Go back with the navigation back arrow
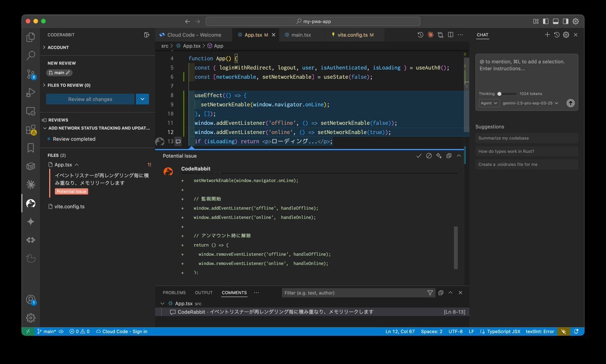The width and height of the screenshot is (606, 364). [x=187, y=22]
